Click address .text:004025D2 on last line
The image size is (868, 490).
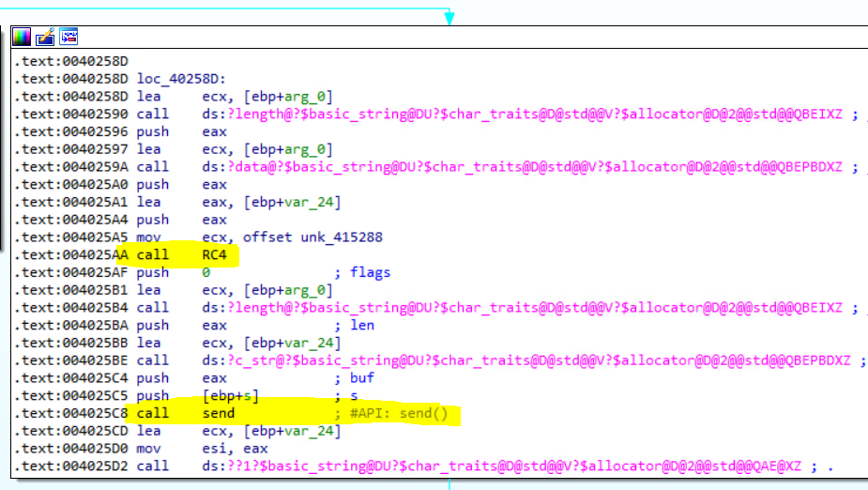72,466
